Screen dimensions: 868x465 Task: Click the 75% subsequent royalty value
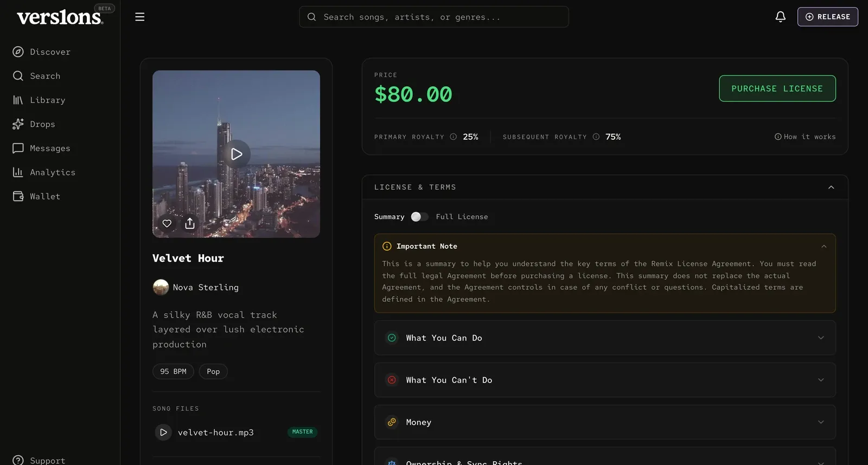point(613,137)
